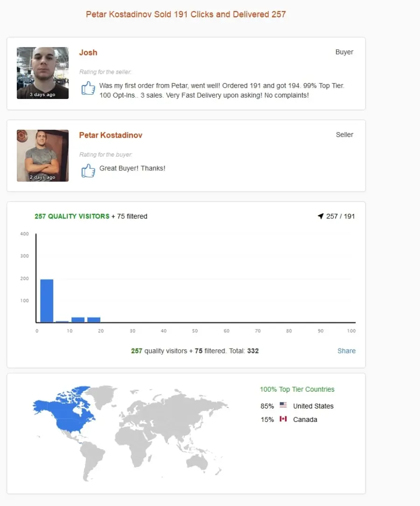Click the United States flag icon
The height and width of the screenshot is (506, 420).
(283, 405)
